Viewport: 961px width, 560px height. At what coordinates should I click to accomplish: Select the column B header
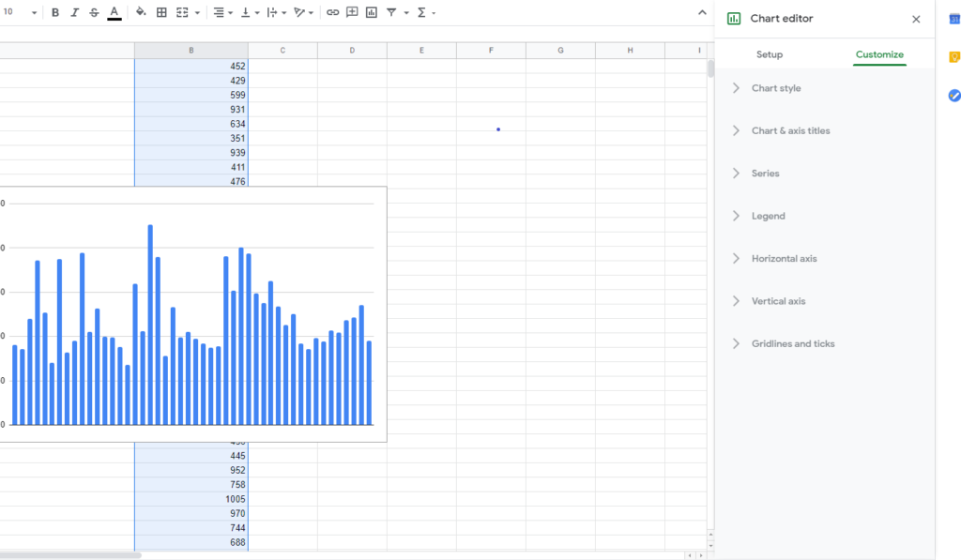tap(191, 50)
